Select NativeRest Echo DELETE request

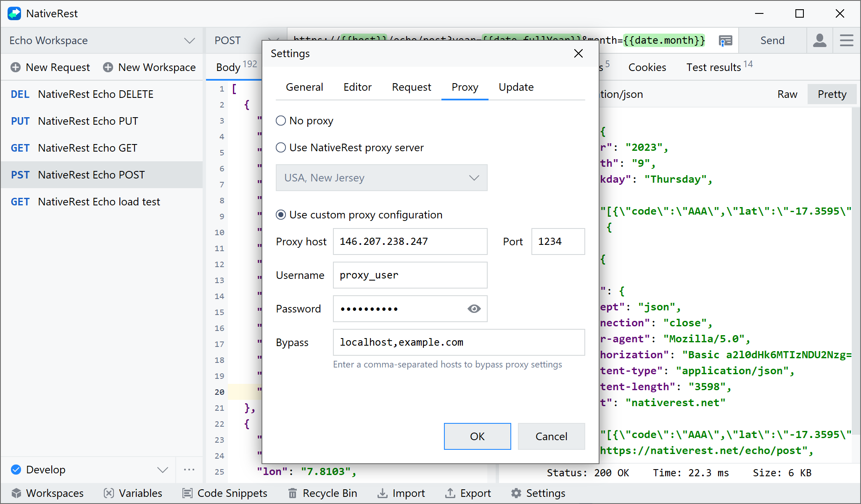(102, 94)
